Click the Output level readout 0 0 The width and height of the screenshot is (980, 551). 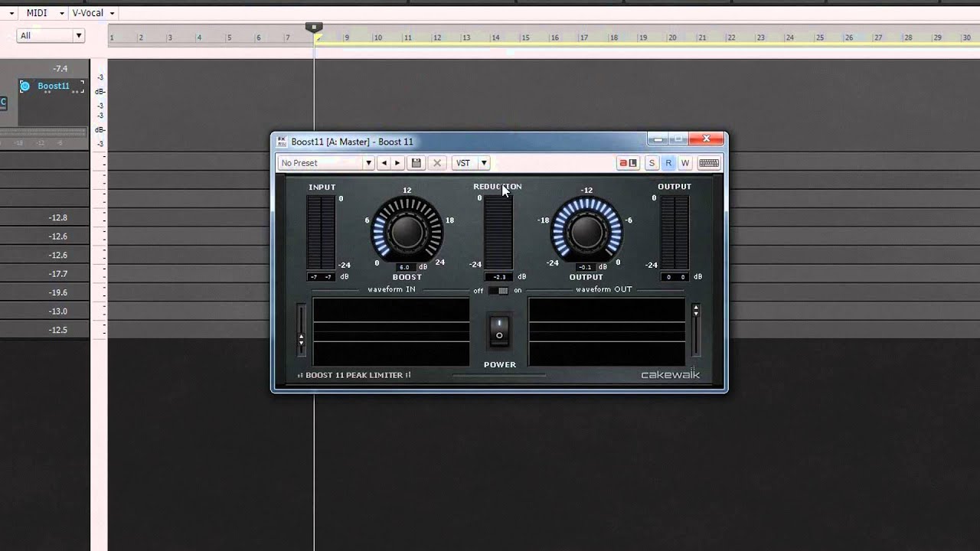675,277
